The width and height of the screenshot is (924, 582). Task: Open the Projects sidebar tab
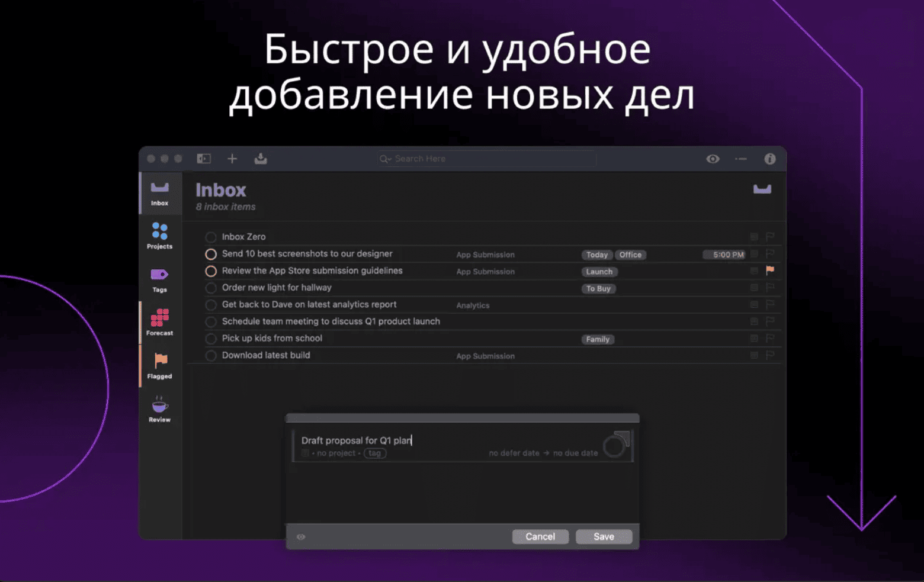159,236
